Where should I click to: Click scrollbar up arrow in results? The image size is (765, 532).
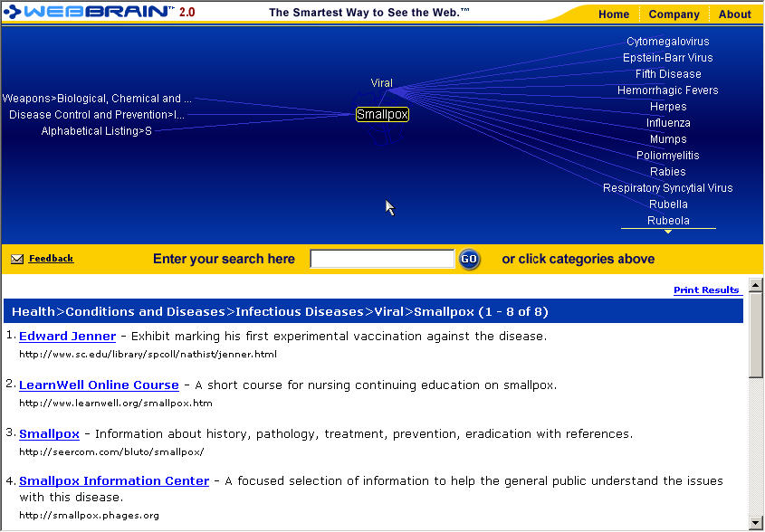[756, 285]
